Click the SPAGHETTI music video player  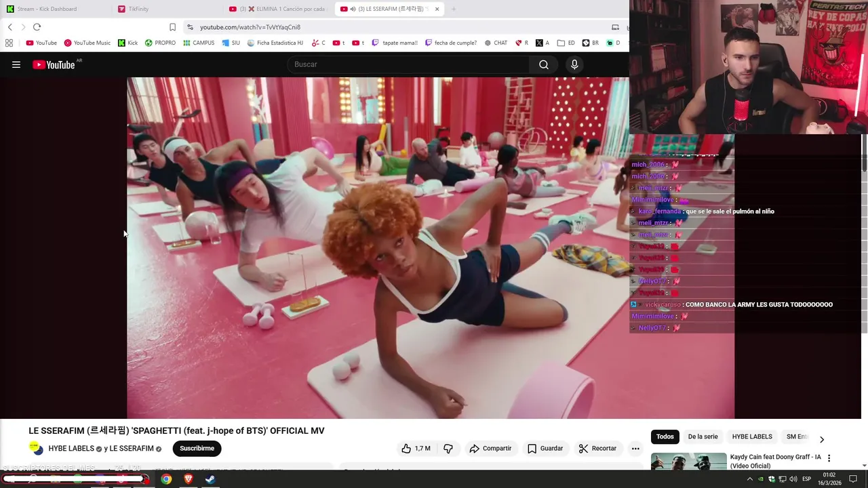[x=431, y=247]
